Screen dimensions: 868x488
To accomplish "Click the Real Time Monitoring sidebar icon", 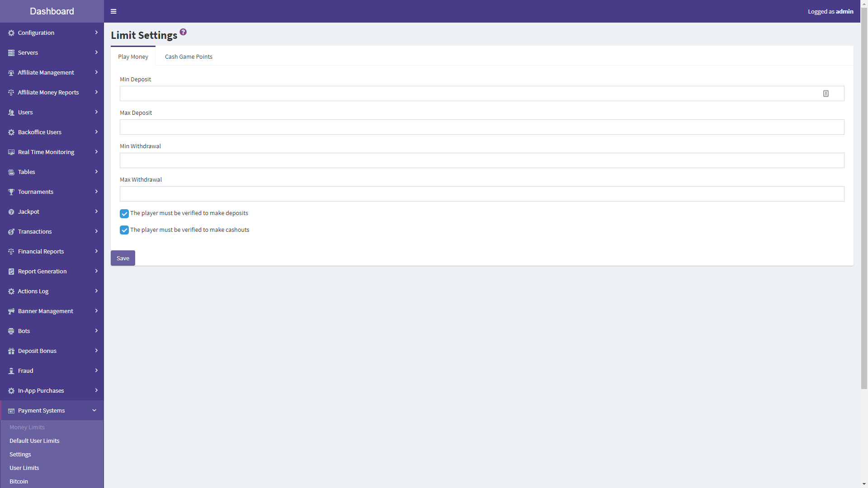I will click(x=11, y=152).
